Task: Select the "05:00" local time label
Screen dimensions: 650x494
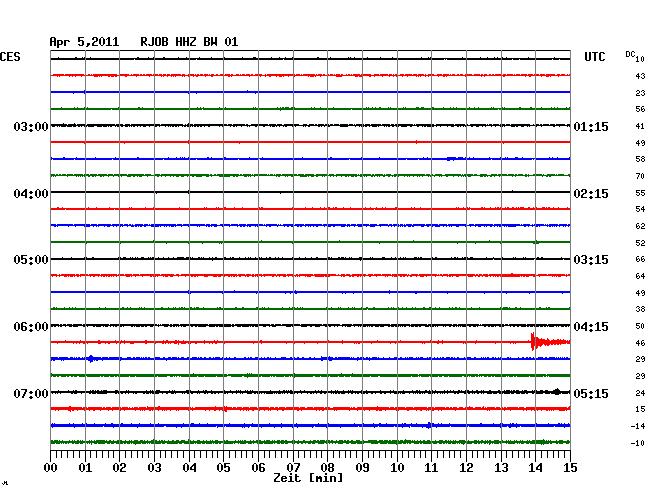Action: [31, 260]
